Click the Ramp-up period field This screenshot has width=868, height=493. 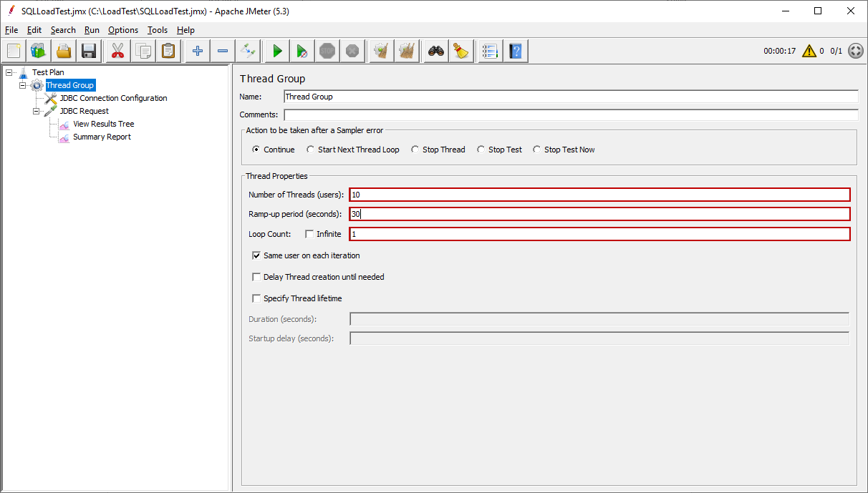click(599, 214)
